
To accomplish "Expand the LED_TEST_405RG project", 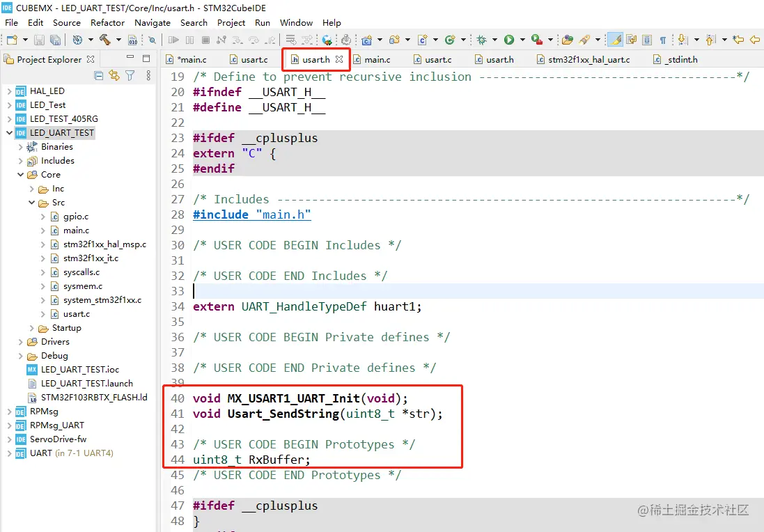I will (9, 119).
